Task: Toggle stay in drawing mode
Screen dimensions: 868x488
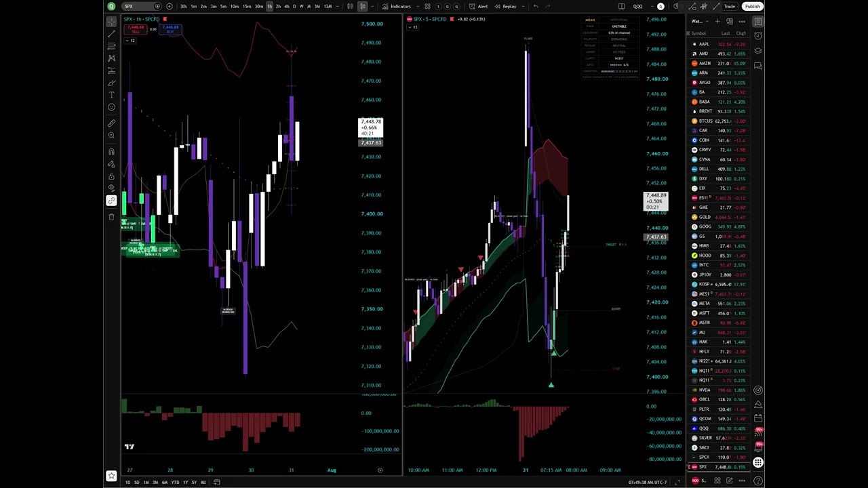Action: coord(111,163)
